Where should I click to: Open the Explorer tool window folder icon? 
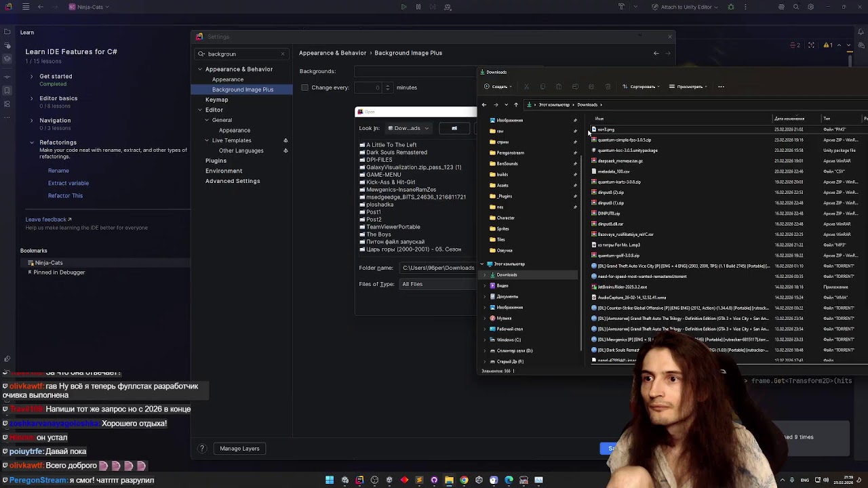(7, 32)
